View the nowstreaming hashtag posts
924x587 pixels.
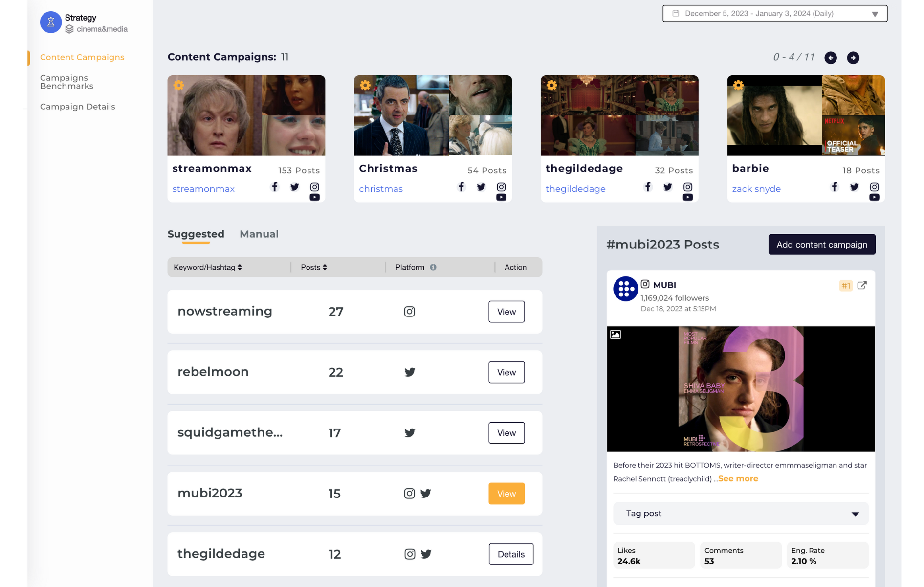click(506, 312)
